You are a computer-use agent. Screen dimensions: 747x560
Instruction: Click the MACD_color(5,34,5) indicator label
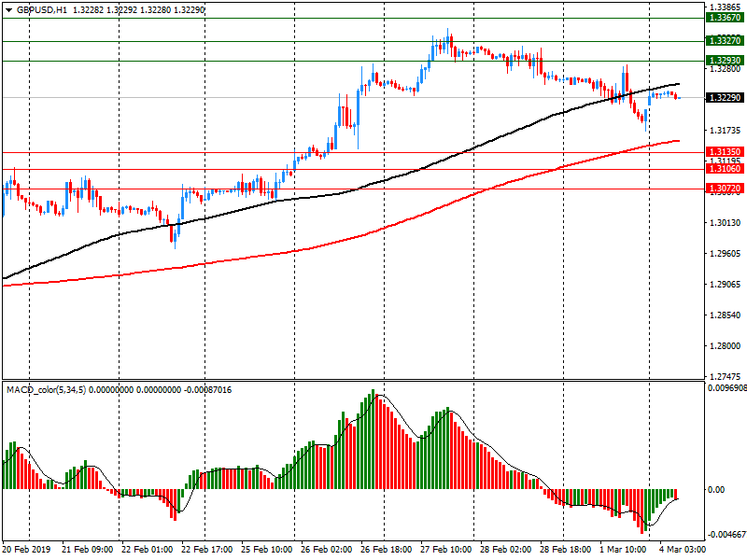47,389
